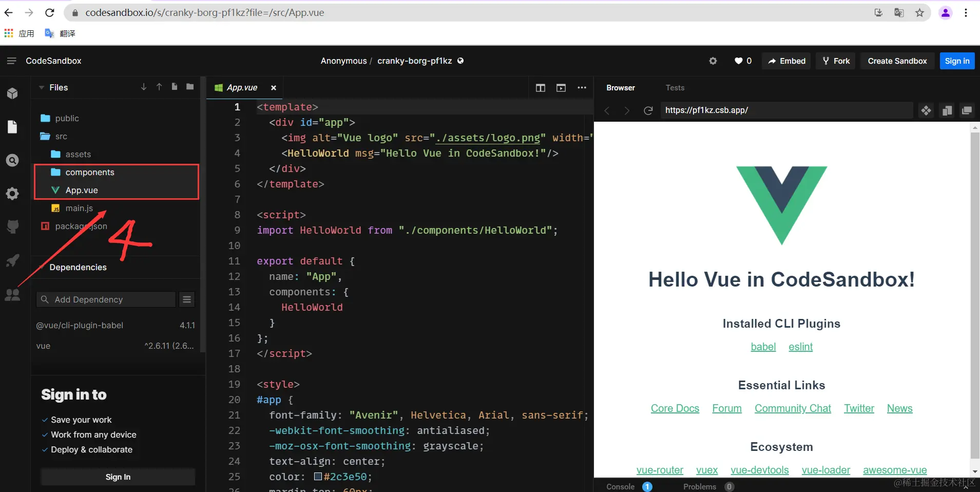Click the diamond-grid icon beside preview URL
This screenshot has width=980, height=492.
click(926, 110)
